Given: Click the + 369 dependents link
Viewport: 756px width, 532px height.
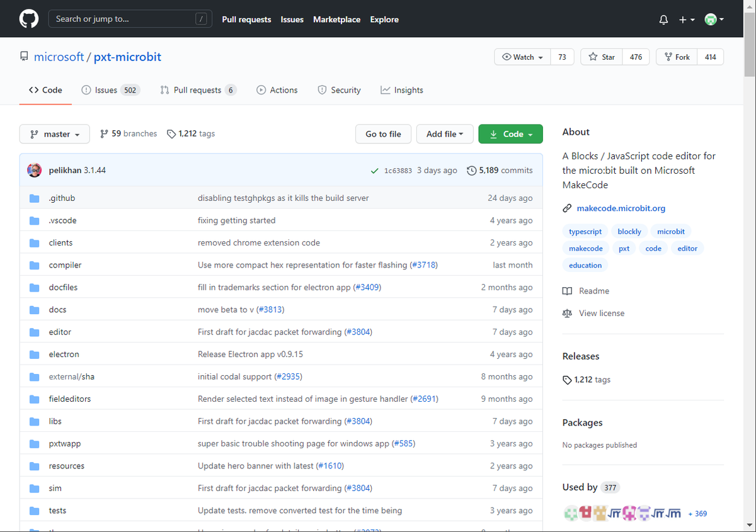Looking at the screenshot, I should [x=697, y=514].
